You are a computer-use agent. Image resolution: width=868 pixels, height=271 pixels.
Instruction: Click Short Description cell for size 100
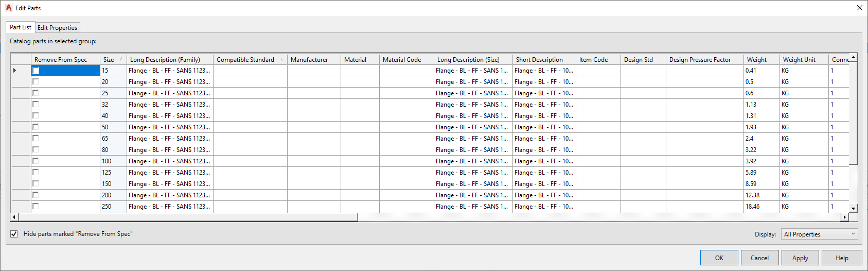[544, 161]
